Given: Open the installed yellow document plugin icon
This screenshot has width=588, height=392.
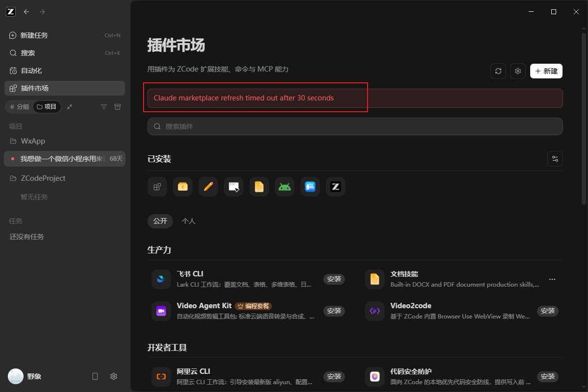Looking at the screenshot, I should [259, 187].
